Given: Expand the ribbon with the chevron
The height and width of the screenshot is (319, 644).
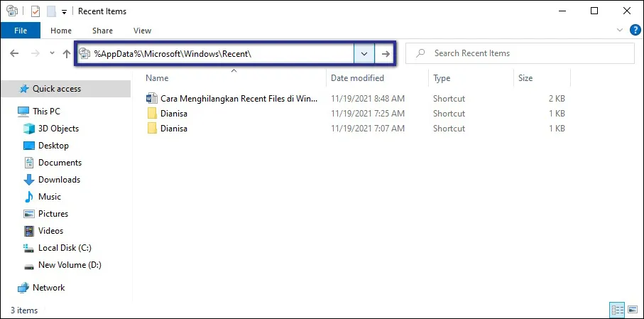Looking at the screenshot, I should coord(620,30).
